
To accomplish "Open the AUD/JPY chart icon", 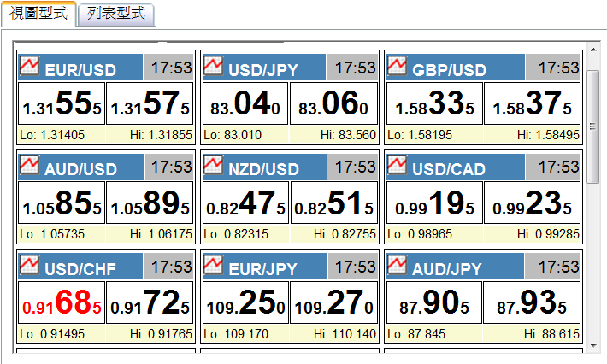I will pyautogui.click(x=398, y=266).
